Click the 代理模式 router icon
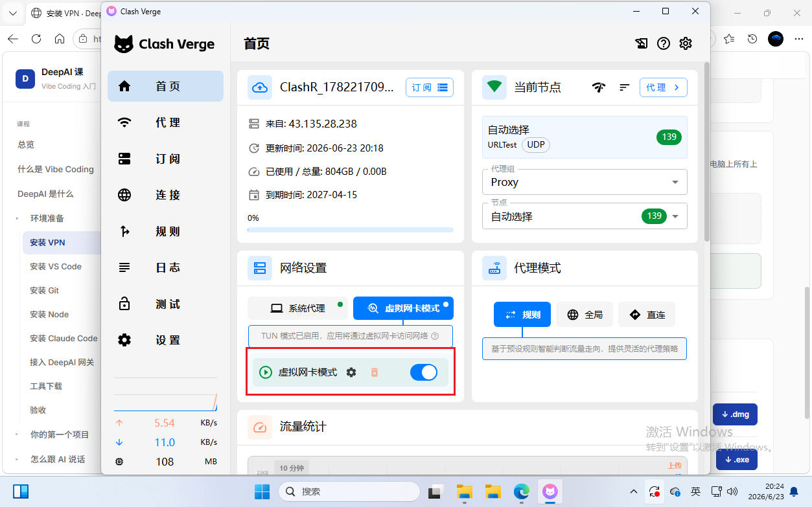 pyautogui.click(x=494, y=268)
